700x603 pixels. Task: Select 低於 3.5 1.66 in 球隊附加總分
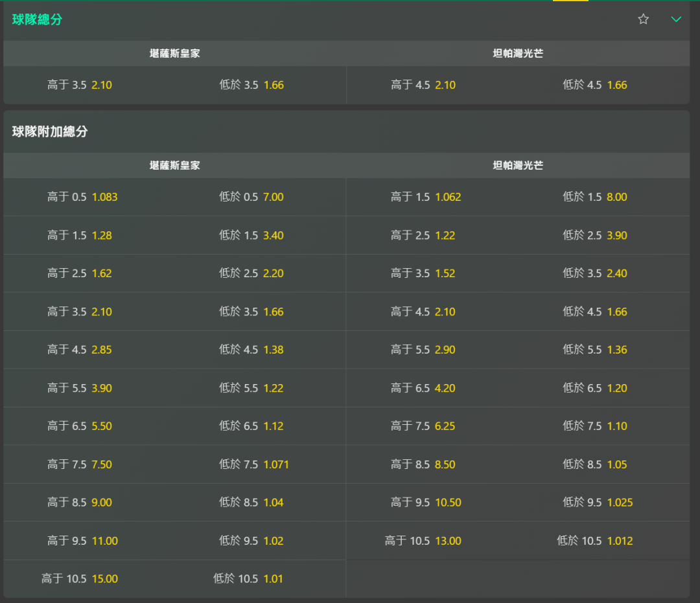(x=251, y=312)
